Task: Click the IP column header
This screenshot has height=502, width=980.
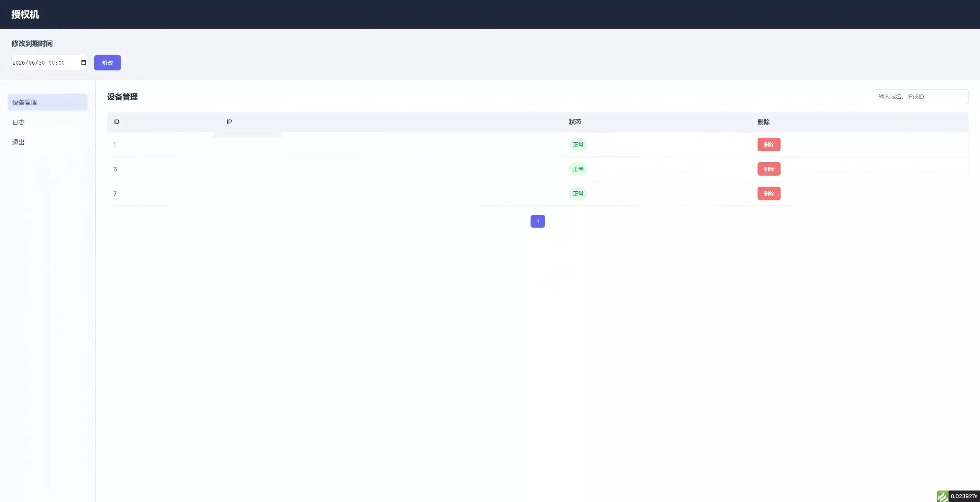Action: point(229,122)
